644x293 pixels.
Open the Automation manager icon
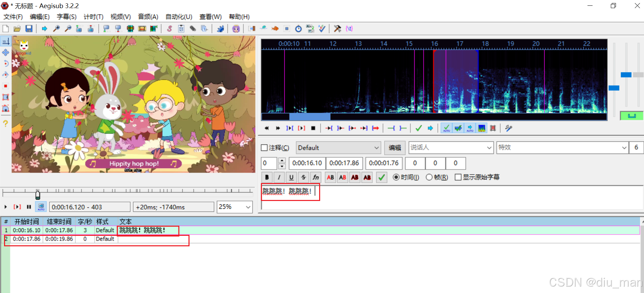pyautogui.click(x=220, y=29)
